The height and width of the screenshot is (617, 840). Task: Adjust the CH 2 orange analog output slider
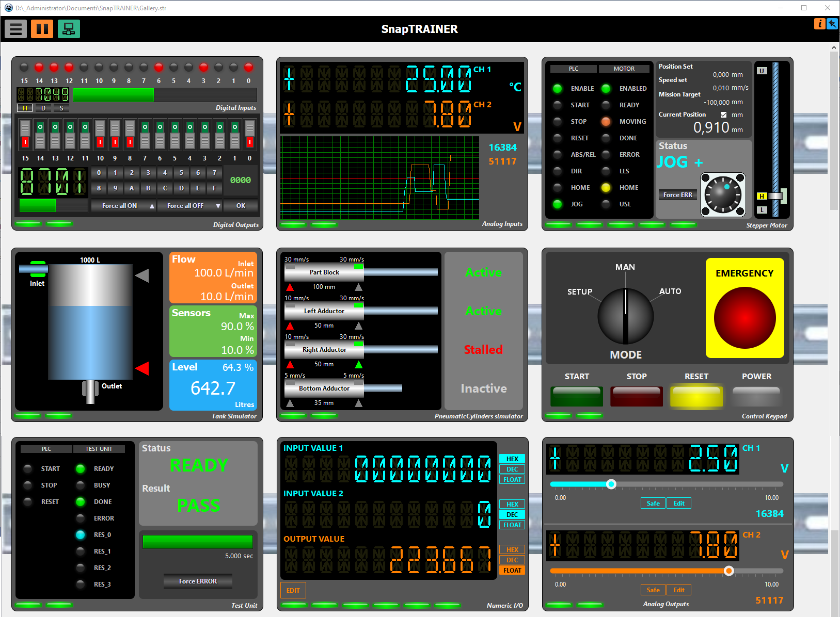pos(728,571)
